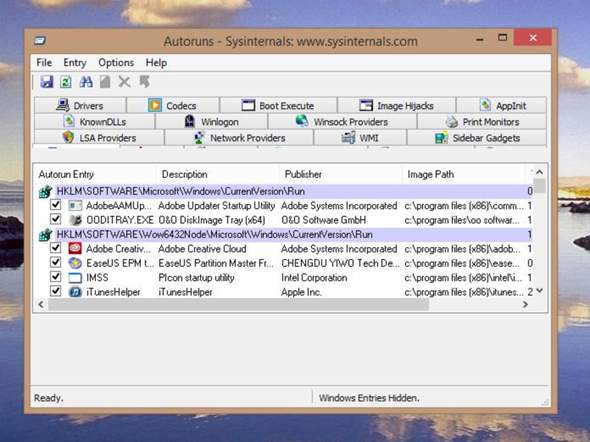The image size is (590, 442).
Task: Click registry icon beside Wow6432Node Run key
Action: pyautogui.click(x=45, y=235)
